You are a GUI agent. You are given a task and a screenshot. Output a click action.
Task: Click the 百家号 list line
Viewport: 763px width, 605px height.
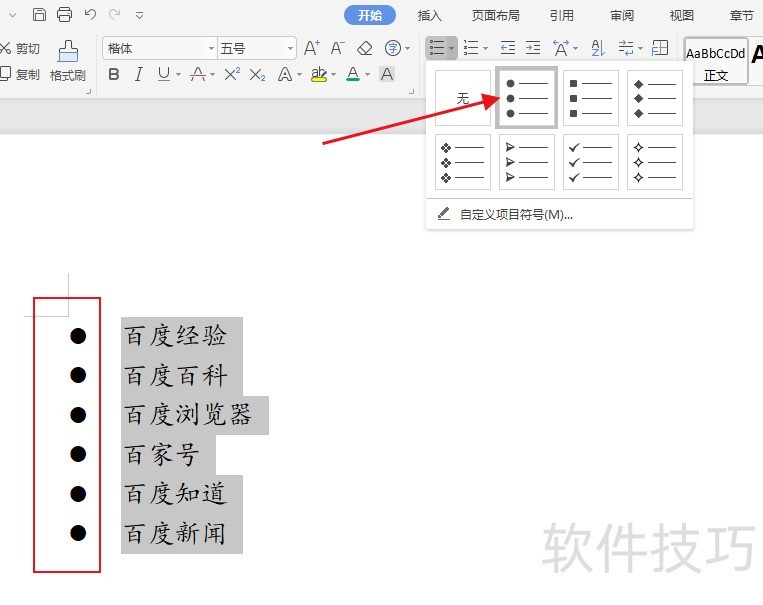tap(162, 455)
